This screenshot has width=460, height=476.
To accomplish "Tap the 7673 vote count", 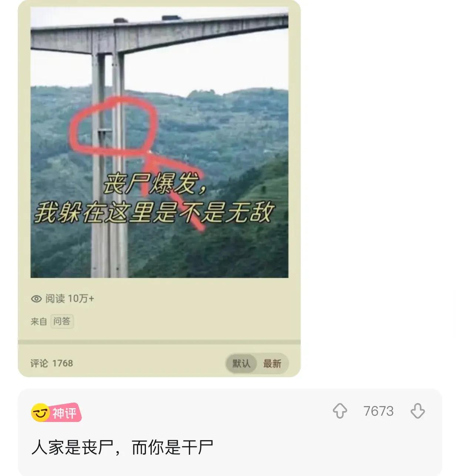I will pos(379,411).
